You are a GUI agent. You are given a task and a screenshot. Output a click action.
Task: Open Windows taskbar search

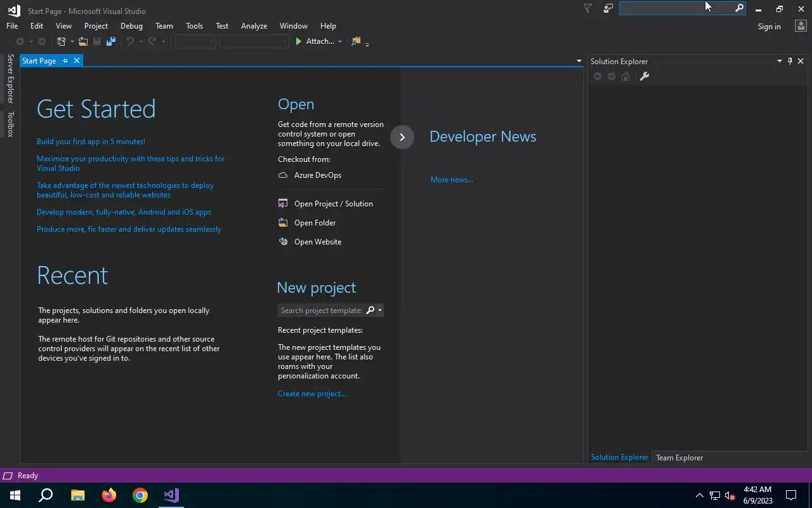coord(46,495)
